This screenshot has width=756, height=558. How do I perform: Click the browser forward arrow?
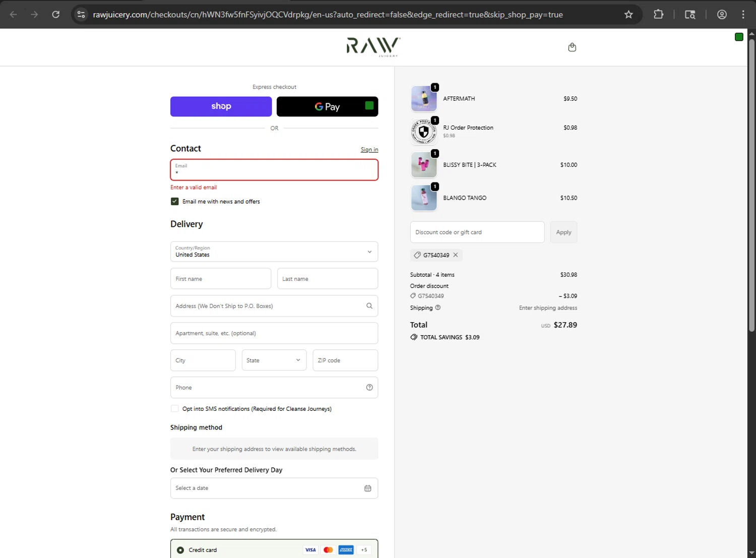(34, 15)
